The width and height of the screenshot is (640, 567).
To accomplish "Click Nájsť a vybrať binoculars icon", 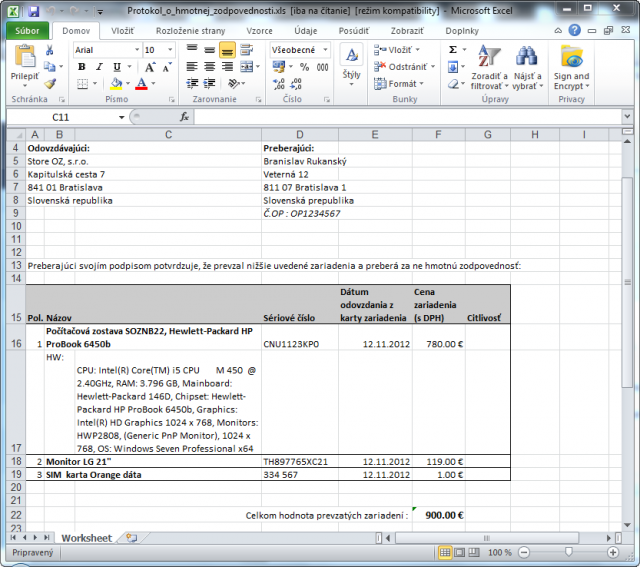I will tap(527, 56).
